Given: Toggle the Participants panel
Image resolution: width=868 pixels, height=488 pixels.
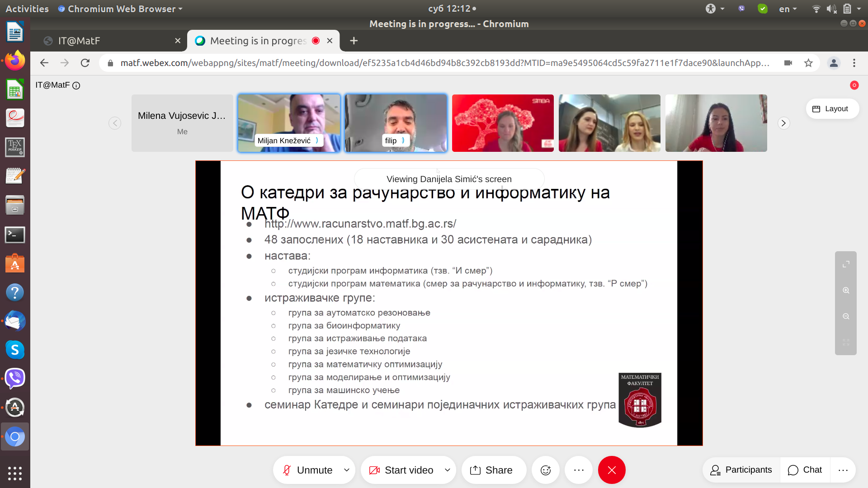Looking at the screenshot, I should (741, 470).
